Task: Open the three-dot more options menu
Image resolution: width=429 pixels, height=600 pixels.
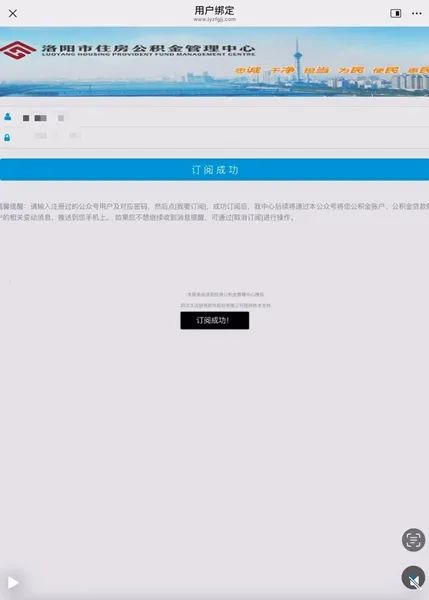Action: (x=417, y=13)
